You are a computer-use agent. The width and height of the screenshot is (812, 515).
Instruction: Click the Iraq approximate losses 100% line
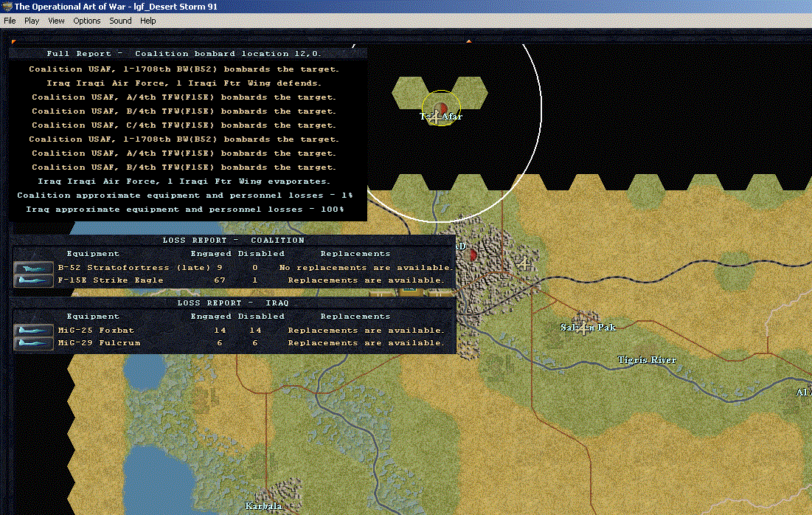185,210
